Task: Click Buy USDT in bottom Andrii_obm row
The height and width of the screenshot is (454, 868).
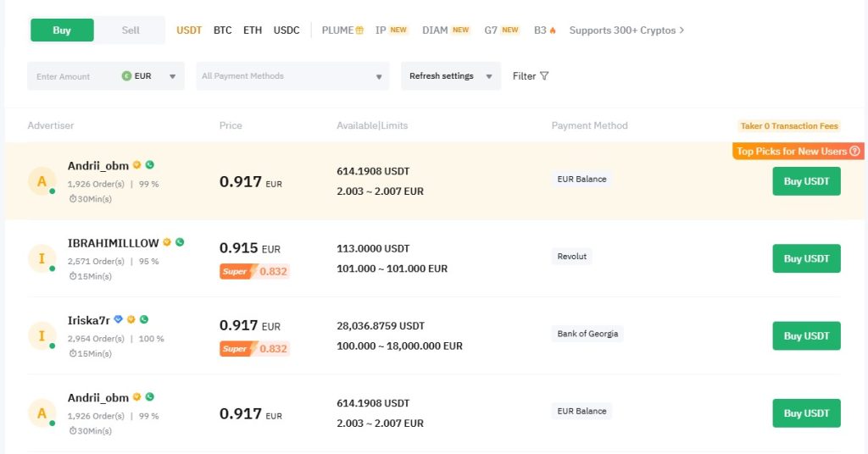Action: pyautogui.click(x=807, y=413)
